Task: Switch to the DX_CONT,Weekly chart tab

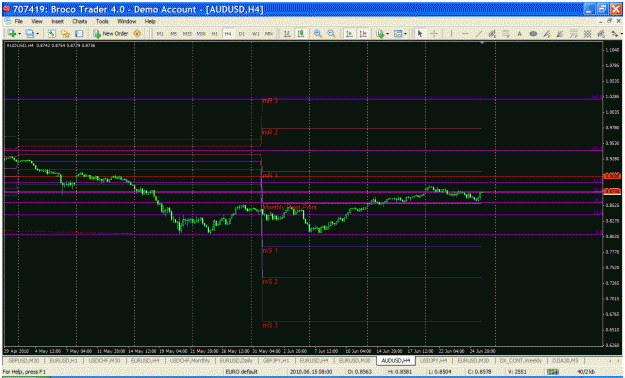Action: 520,360
